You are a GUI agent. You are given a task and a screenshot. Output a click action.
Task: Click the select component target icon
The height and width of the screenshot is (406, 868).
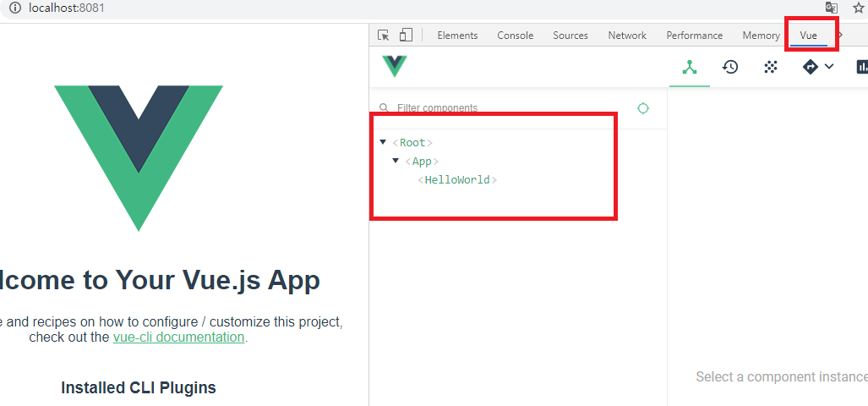642,108
